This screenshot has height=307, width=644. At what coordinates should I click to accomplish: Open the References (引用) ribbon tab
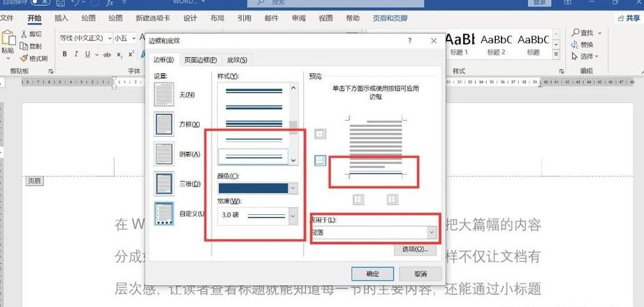click(244, 18)
